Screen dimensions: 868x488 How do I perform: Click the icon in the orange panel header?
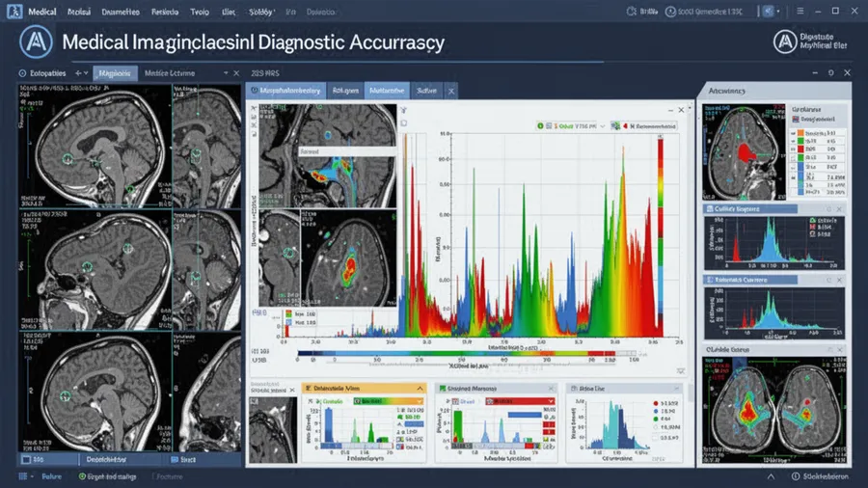[309, 389]
